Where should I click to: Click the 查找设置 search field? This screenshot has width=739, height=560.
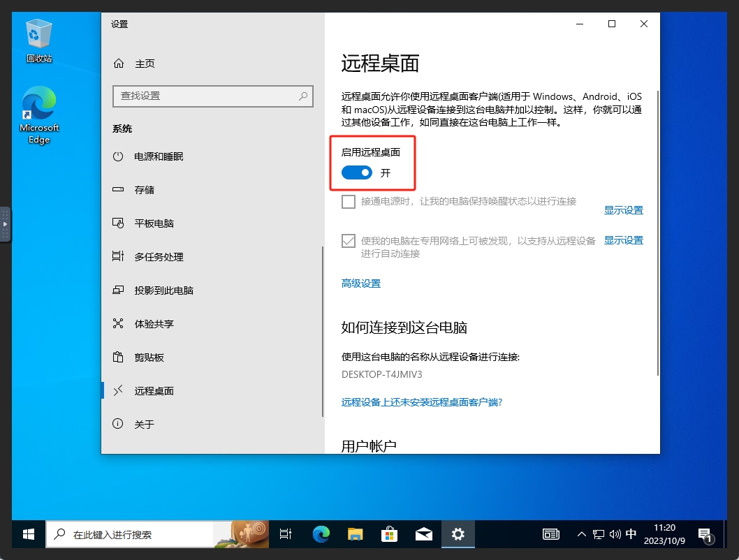pos(212,96)
